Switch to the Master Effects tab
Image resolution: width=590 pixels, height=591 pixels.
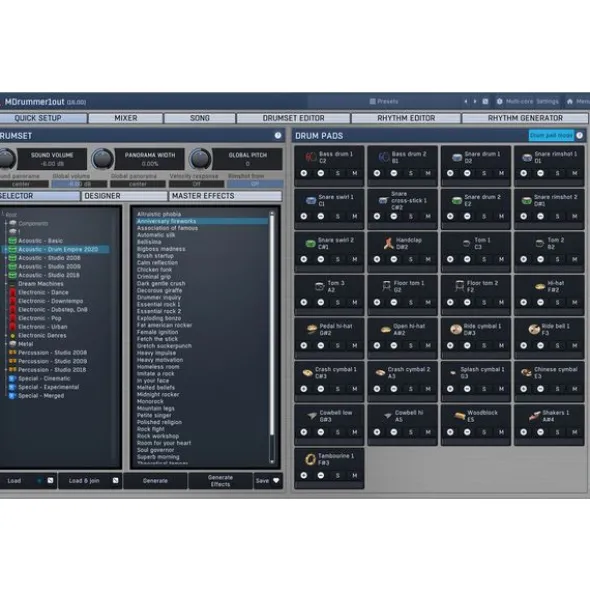coord(225,196)
